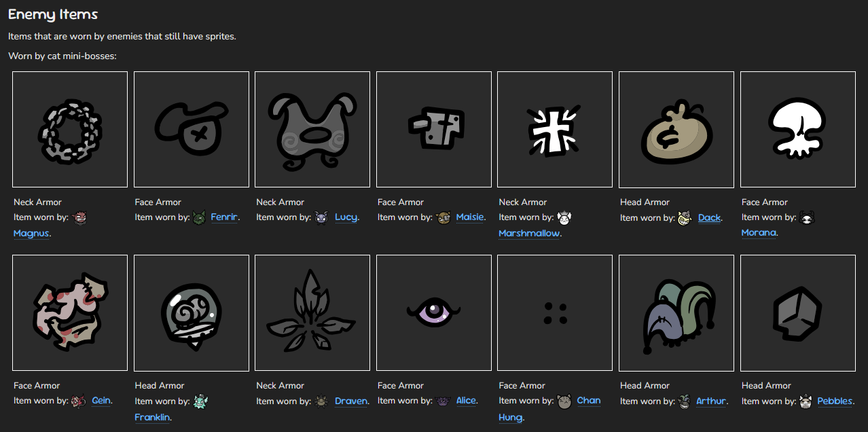This screenshot has height=432, width=868.
Task: Open the Franklin link
Action: pos(152,417)
